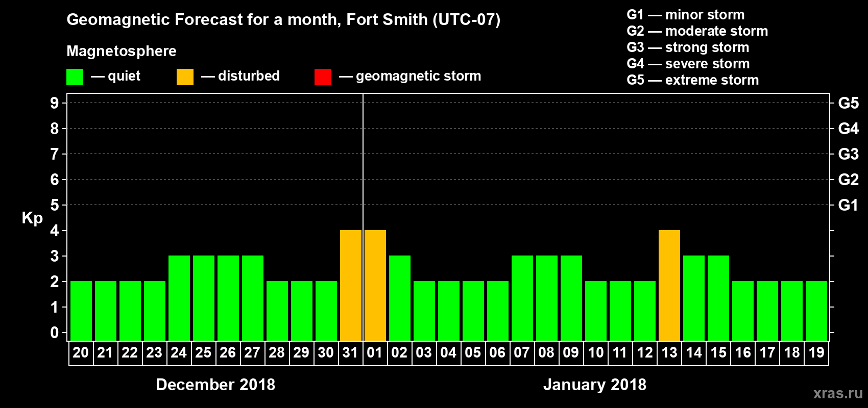The height and width of the screenshot is (408, 868).
Task: Click the red geomagnetic storm legend swatch
Action: (323, 77)
